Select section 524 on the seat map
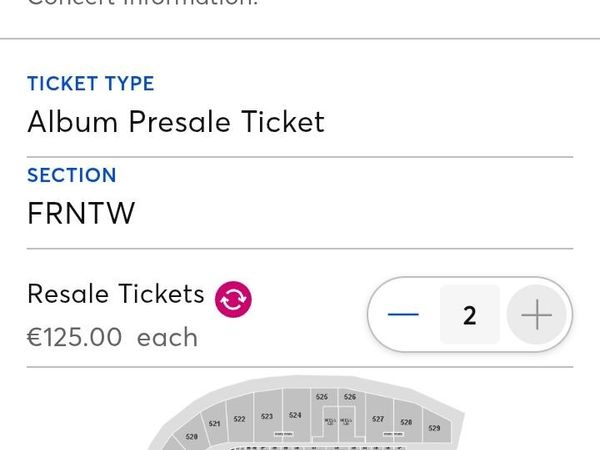 point(295,415)
